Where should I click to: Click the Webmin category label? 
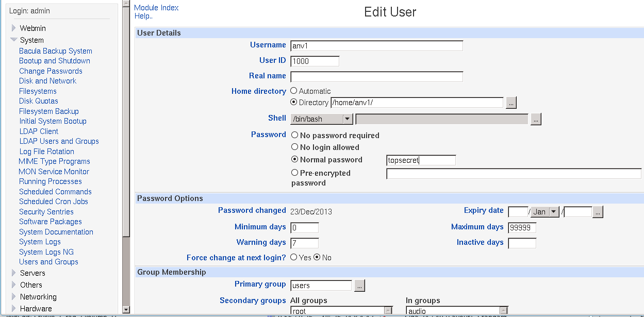click(x=33, y=28)
